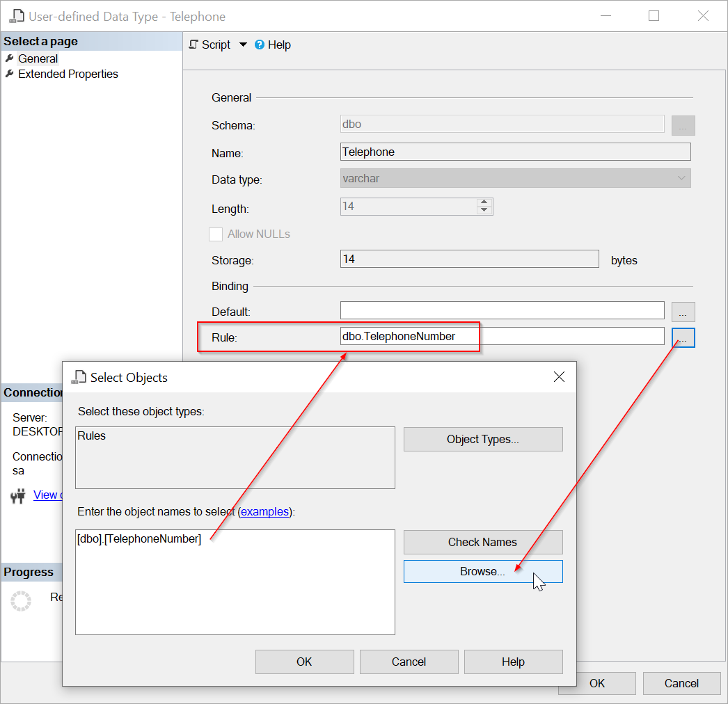728x704 pixels.
Task: Click the Length field showing 14
Action: [409, 207]
